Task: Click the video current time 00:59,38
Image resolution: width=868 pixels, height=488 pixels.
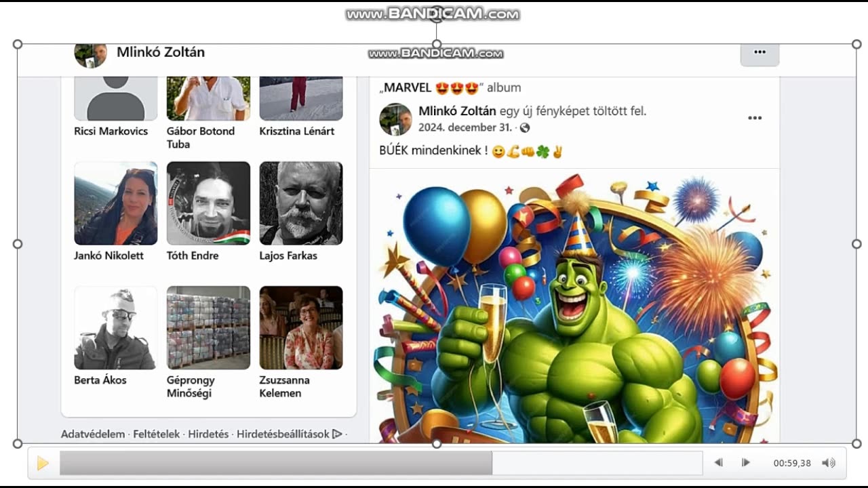Action: click(x=792, y=464)
